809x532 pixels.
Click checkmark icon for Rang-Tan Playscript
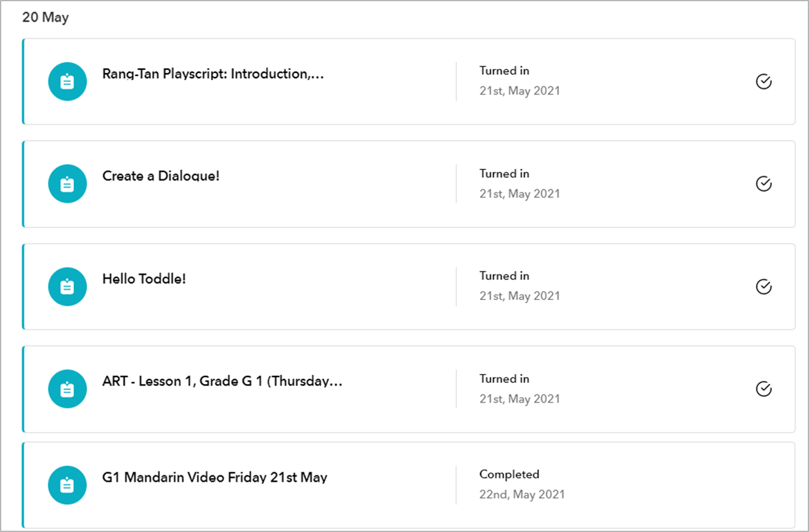(764, 81)
